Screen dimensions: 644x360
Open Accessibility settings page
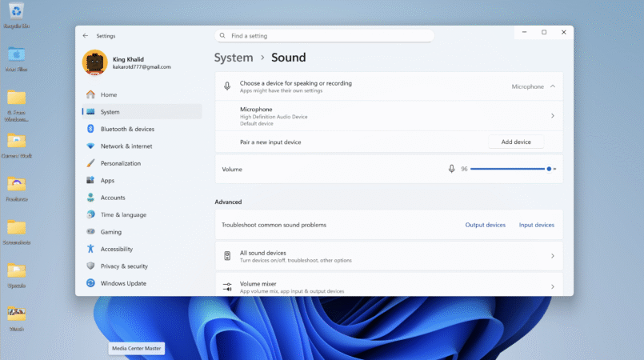point(142,249)
